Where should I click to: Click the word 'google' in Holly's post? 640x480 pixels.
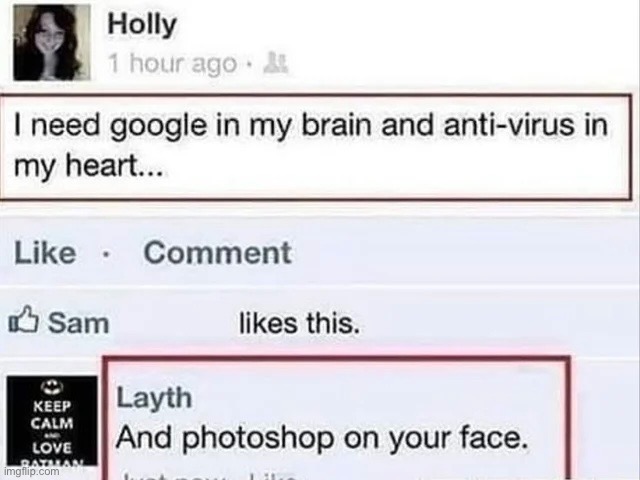tap(159, 126)
